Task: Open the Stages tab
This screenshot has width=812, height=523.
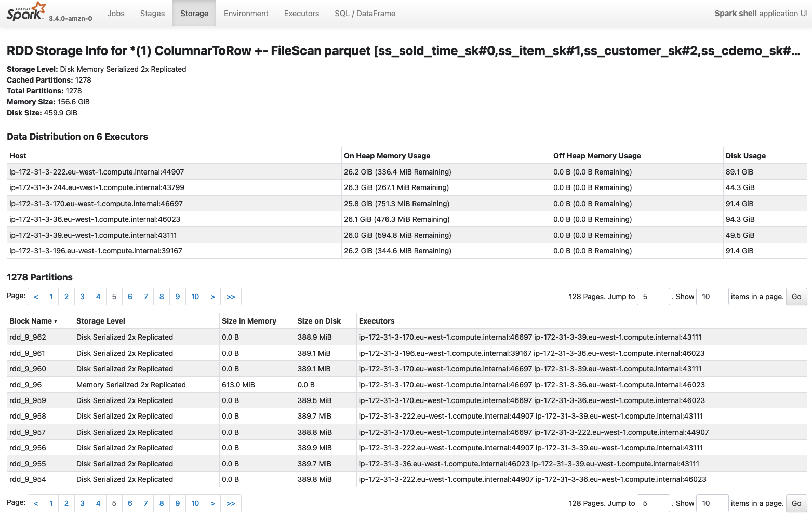Action: click(152, 14)
